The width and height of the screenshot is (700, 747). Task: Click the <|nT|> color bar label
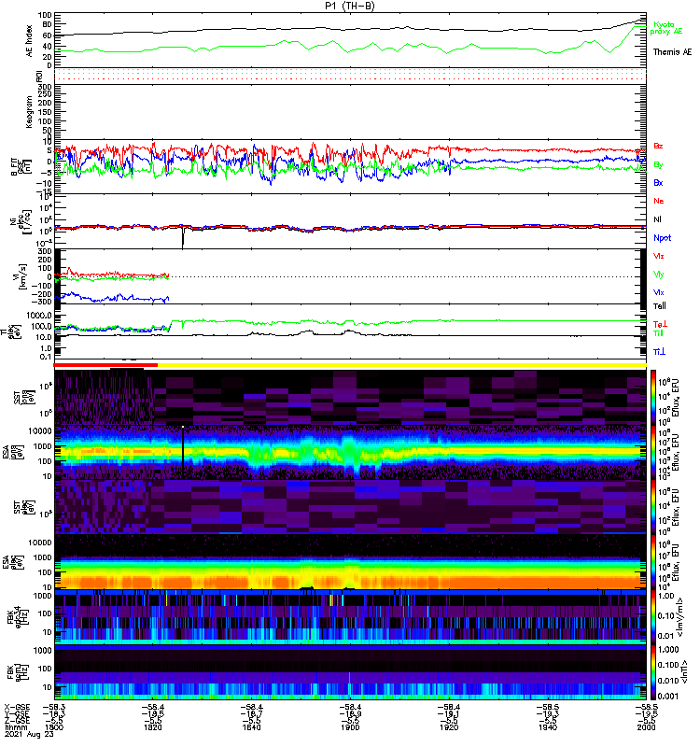pos(684,672)
